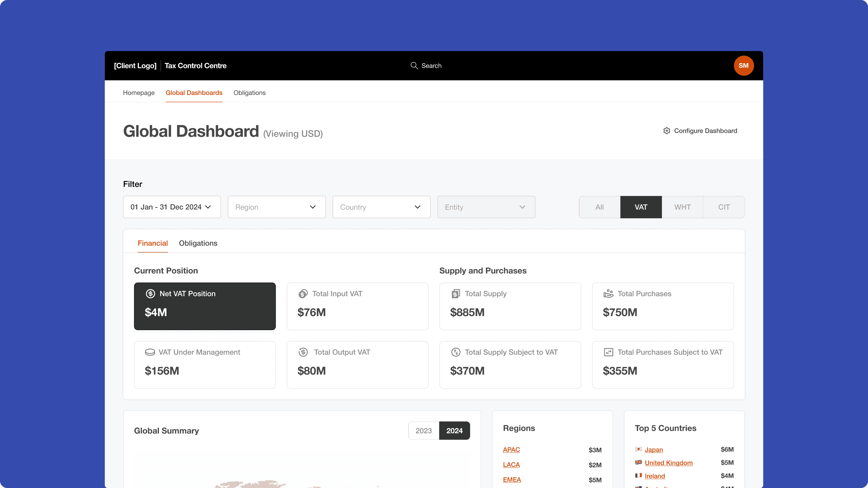This screenshot has width=868, height=488.
Task: Select the Total Supply card
Action: pyautogui.click(x=510, y=306)
